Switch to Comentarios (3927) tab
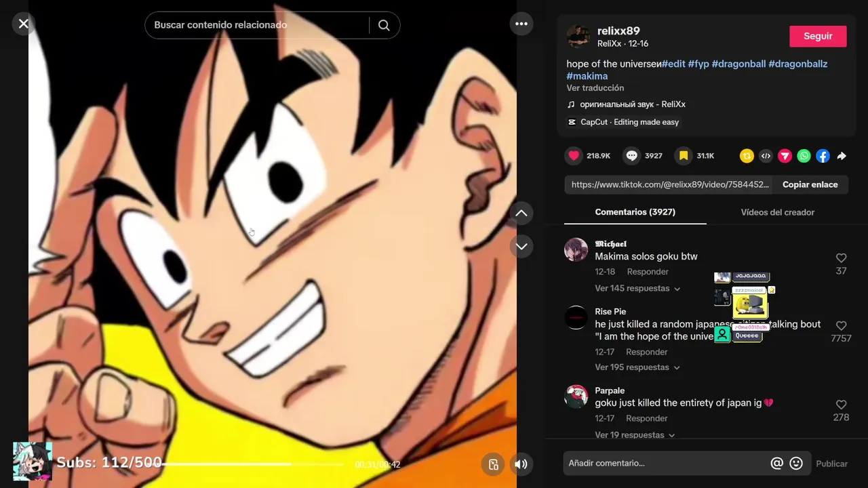Screen dimensions: 868x488 635,212
